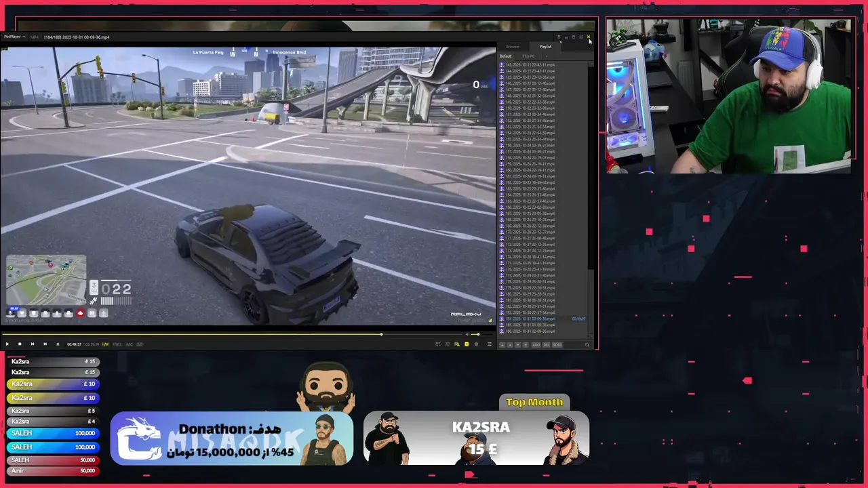Move selected playlist item up
Image resolution: width=868 pixels, height=488 pixels.
coord(510,345)
